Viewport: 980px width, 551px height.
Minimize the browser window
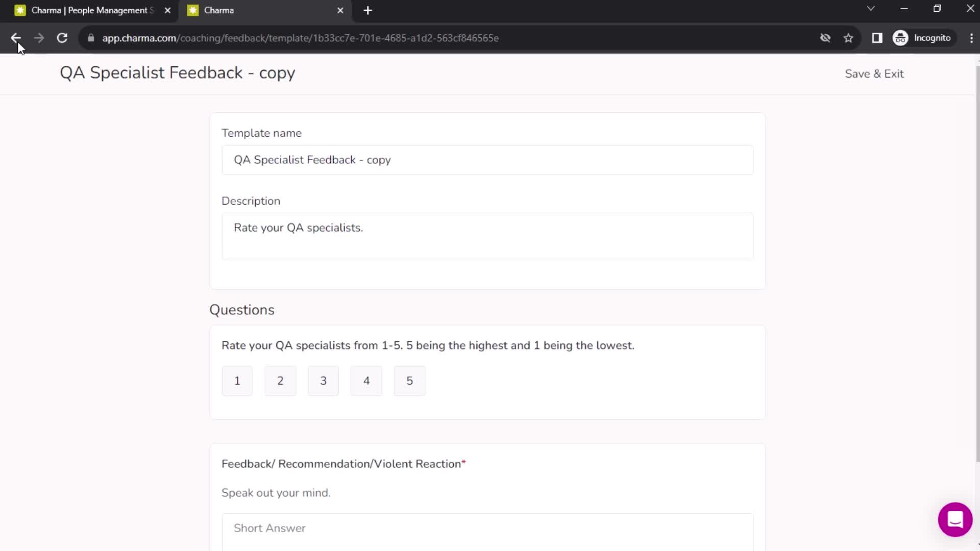[904, 9]
